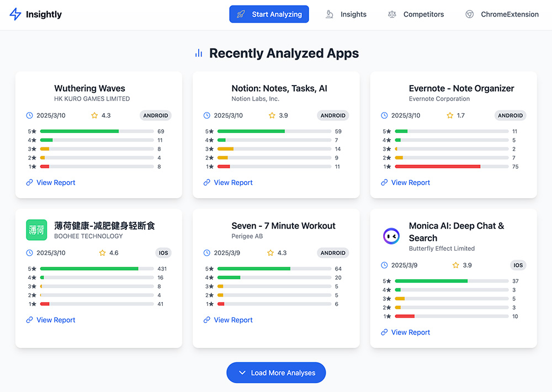Image resolution: width=552 pixels, height=392 pixels.
Task: Open the Insights page
Action: 346,14
